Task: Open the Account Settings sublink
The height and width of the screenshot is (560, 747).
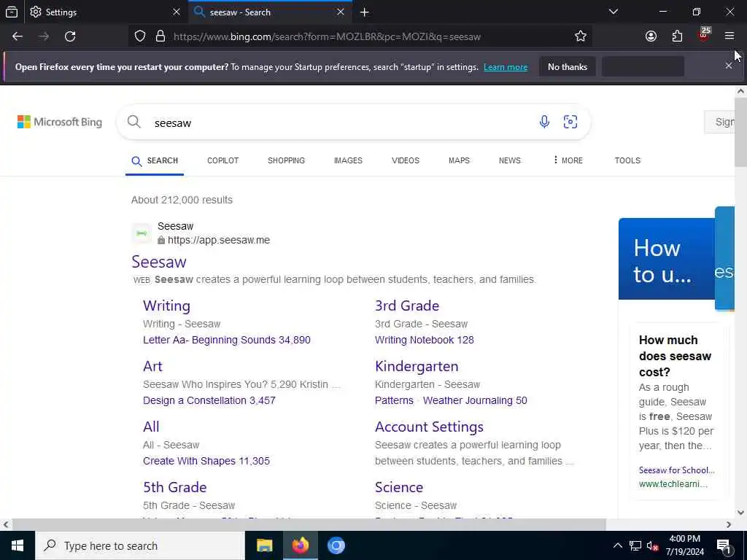Action: click(429, 427)
